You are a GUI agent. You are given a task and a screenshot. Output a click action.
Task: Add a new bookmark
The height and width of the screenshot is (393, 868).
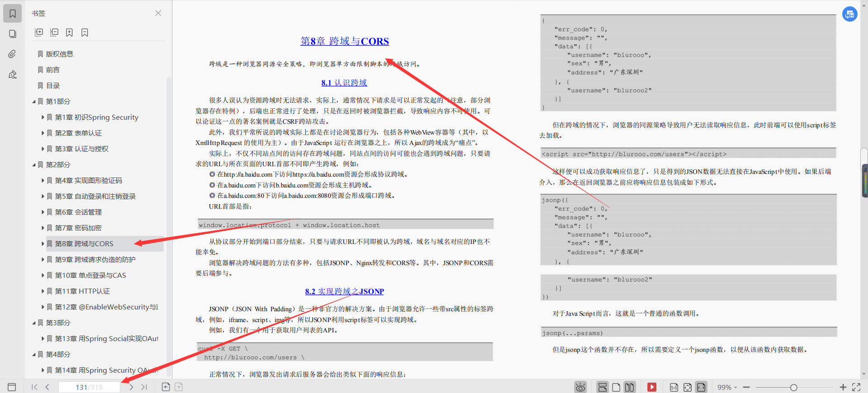(69, 32)
